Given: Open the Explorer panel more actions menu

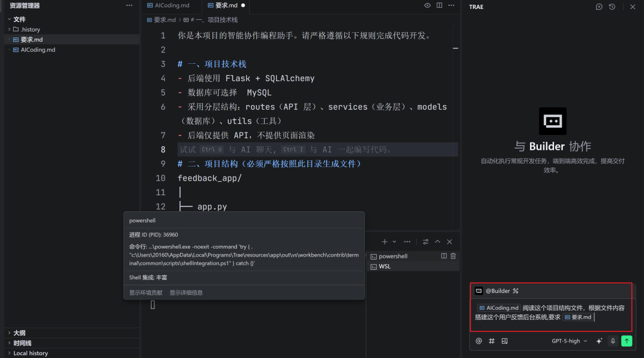Looking at the screenshot, I should point(129,6).
